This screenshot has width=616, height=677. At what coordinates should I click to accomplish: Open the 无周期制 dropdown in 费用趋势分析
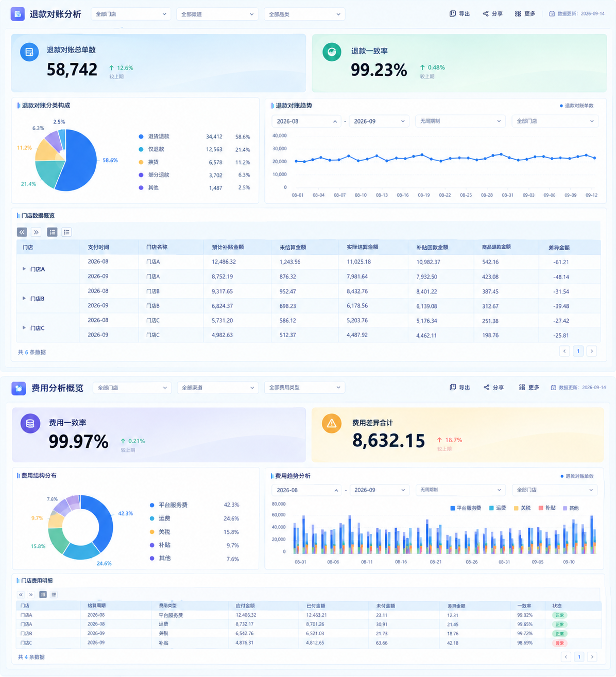(460, 490)
